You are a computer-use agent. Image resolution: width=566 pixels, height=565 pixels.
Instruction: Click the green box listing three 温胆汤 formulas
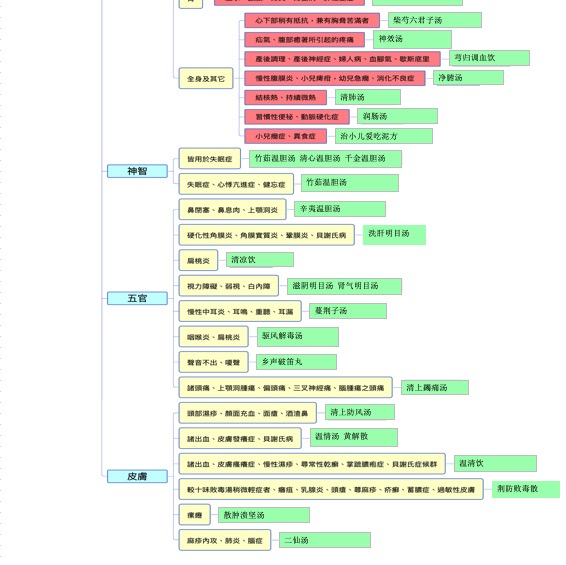pyautogui.click(x=325, y=159)
